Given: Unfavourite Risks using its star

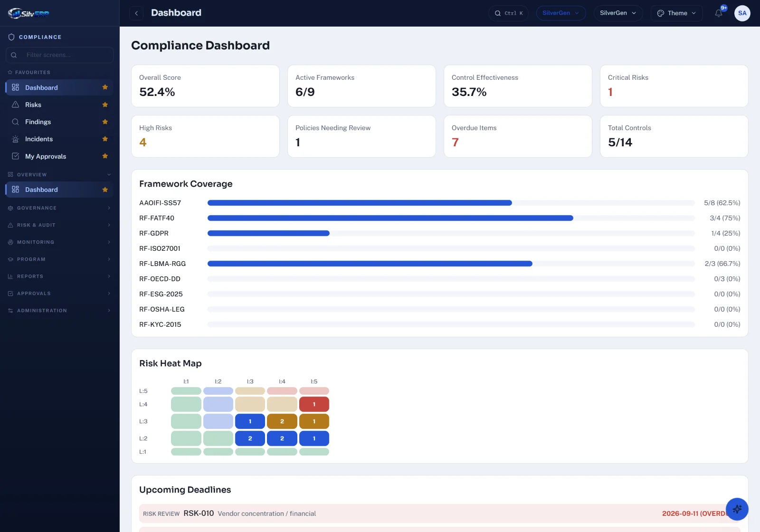Looking at the screenshot, I should click(x=105, y=104).
